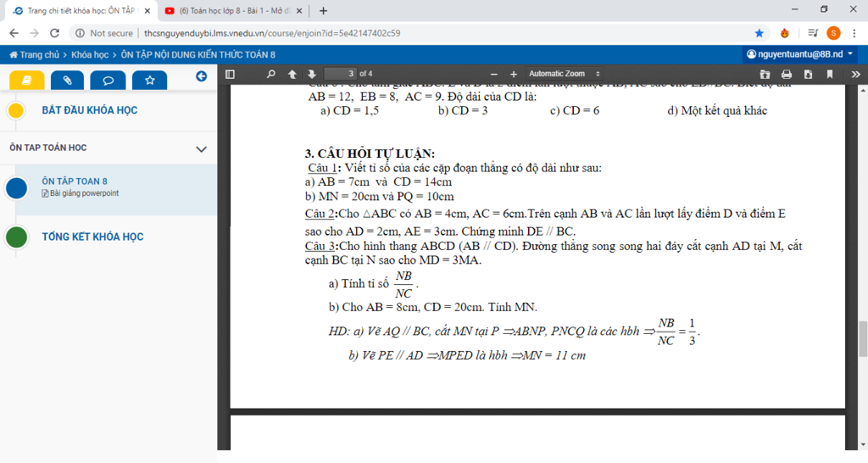
Task: Go back in browser history
Action: tap(14, 33)
